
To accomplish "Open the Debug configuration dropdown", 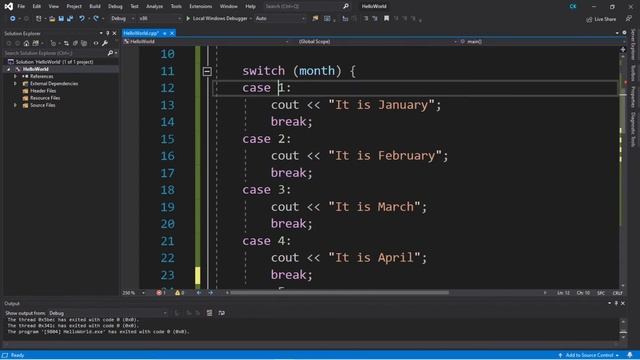I will tap(122, 19).
